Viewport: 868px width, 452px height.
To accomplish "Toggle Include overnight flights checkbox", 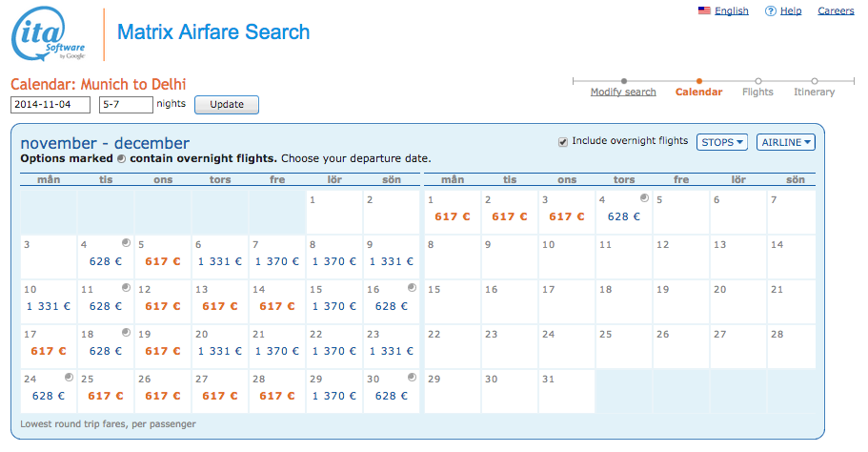I will click(x=563, y=142).
